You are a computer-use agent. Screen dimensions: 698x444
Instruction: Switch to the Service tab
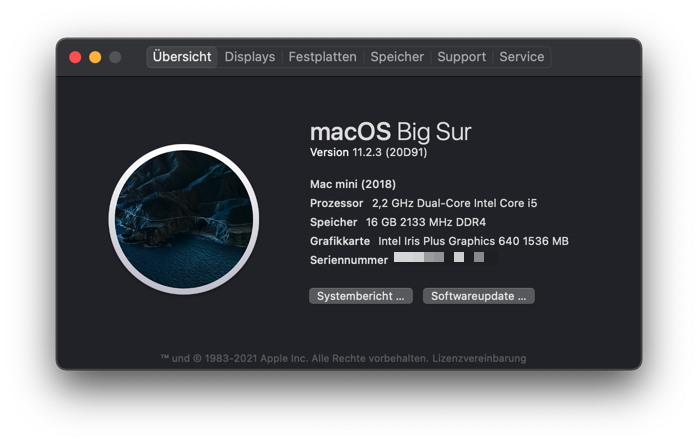point(522,57)
